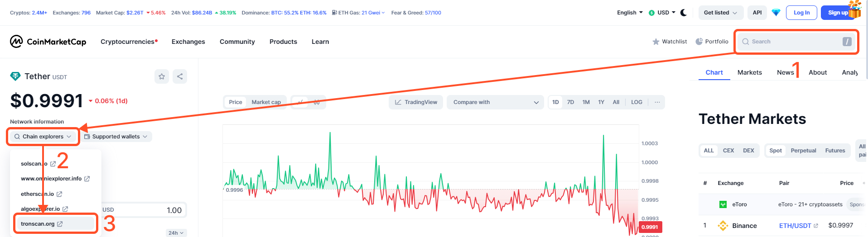Image resolution: width=868 pixels, height=237 pixels.
Task: Click the Sign up button
Action: click(x=838, y=13)
